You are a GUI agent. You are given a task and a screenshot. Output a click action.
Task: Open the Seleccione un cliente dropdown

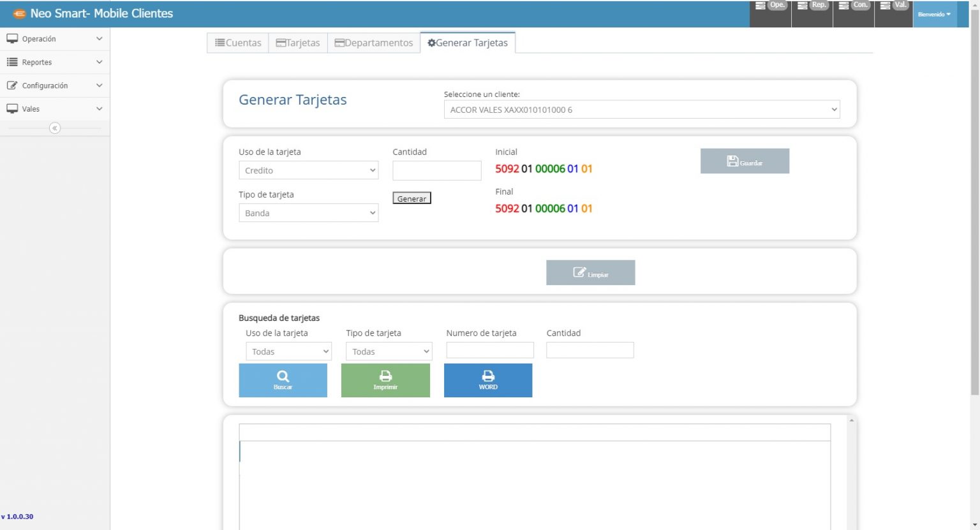pos(641,109)
